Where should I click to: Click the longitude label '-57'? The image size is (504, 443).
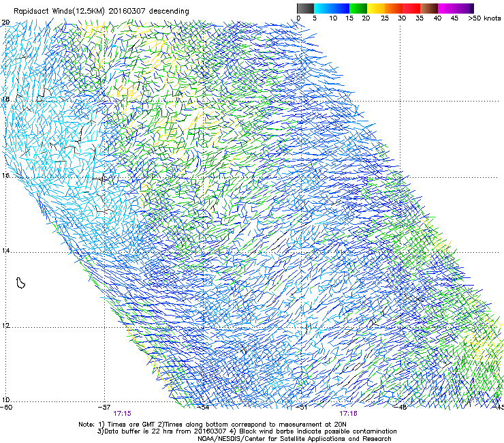(x=104, y=408)
